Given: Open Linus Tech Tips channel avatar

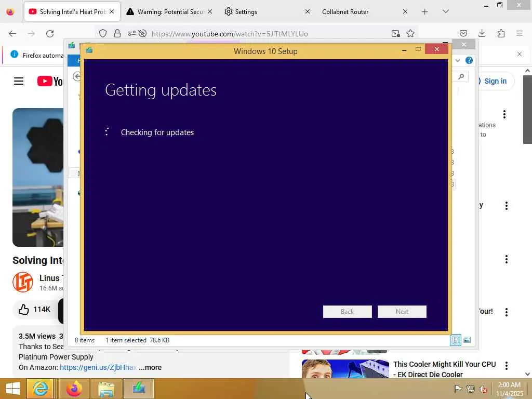Looking at the screenshot, I should (x=23, y=282).
